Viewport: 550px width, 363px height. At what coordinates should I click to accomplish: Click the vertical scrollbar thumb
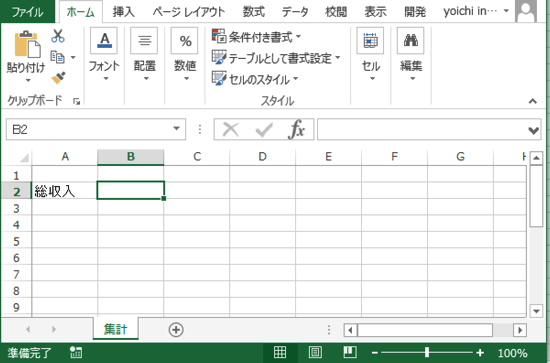pos(536,196)
